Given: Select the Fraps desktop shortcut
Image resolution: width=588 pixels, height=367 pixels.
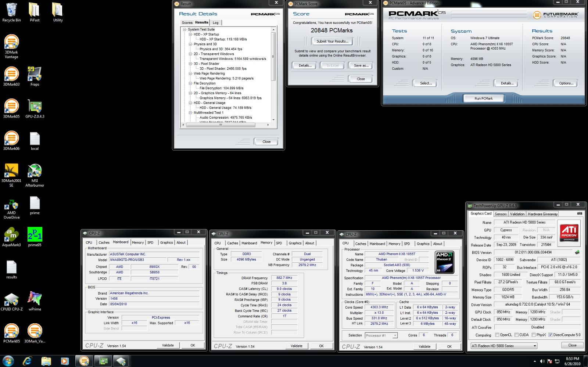Looking at the screenshot, I should coord(35,76).
